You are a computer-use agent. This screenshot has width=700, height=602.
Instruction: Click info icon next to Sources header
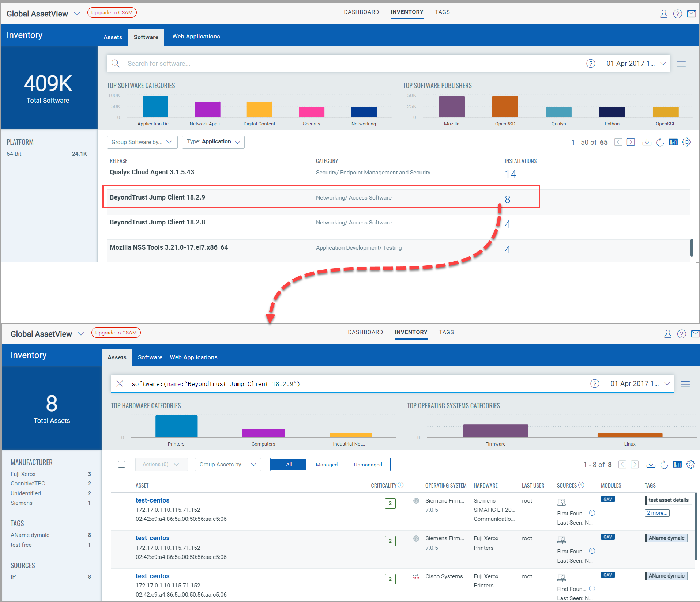581,485
